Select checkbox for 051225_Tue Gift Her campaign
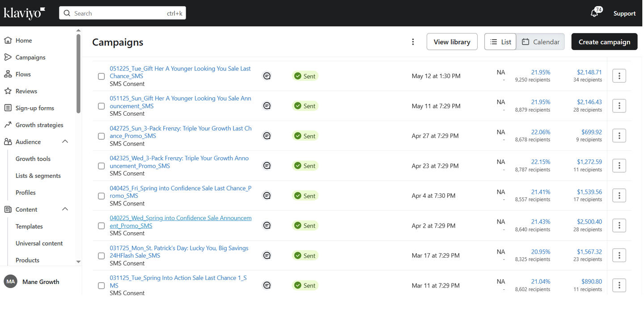The image size is (644, 309). pyautogui.click(x=102, y=76)
